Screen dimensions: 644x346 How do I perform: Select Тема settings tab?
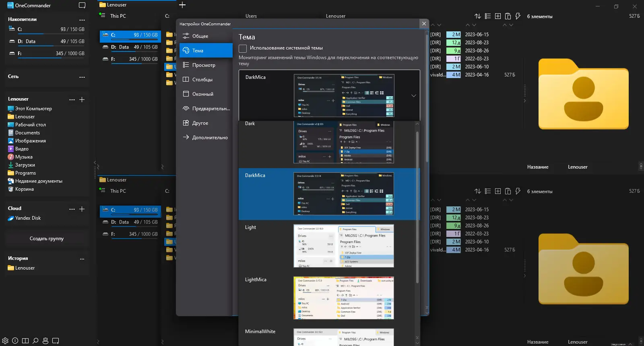tap(206, 51)
